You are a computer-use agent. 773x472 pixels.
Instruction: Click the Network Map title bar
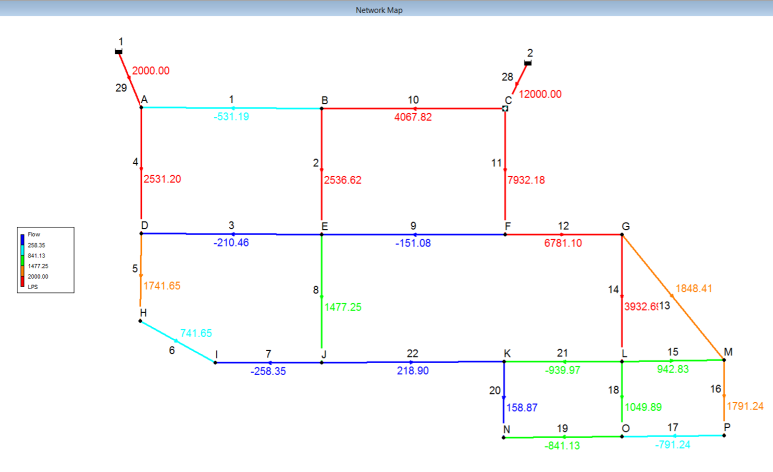pos(386,10)
